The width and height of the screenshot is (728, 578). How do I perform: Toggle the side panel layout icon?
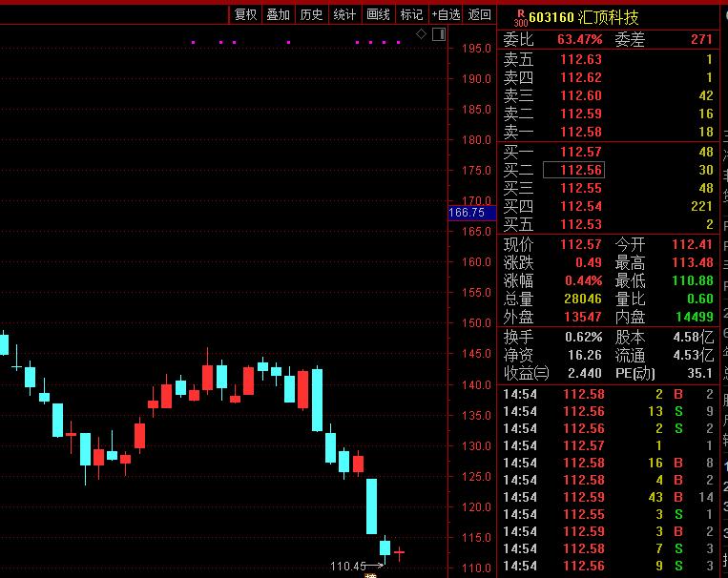(x=439, y=34)
